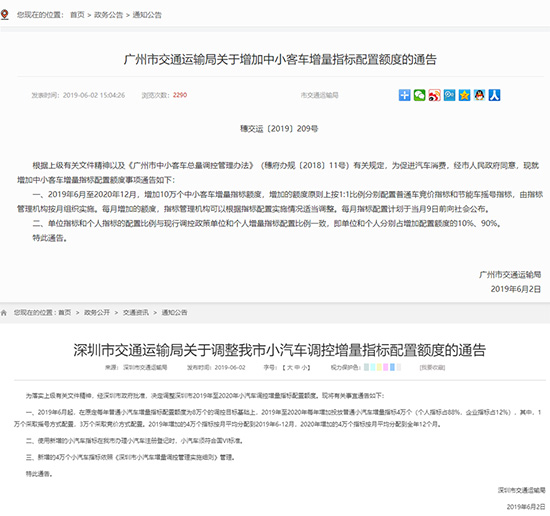Open 交通资讯 breadcrumb link
The height and width of the screenshot is (516, 550).
[136, 312]
